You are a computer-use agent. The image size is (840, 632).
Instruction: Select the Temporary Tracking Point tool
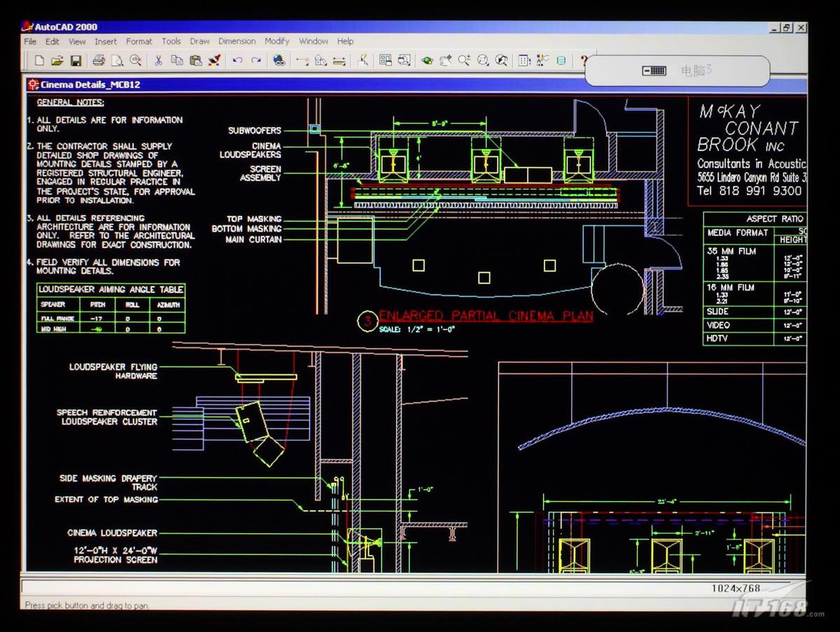pyautogui.click(x=302, y=61)
